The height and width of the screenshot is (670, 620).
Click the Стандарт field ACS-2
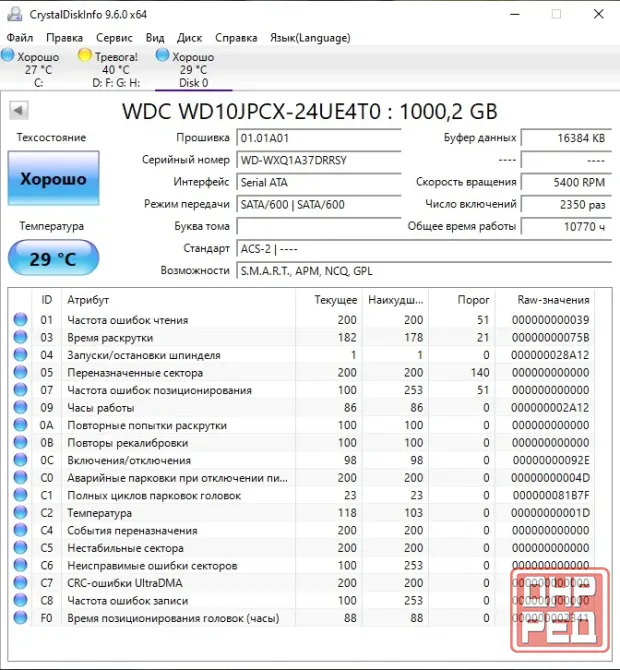[424, 249]
